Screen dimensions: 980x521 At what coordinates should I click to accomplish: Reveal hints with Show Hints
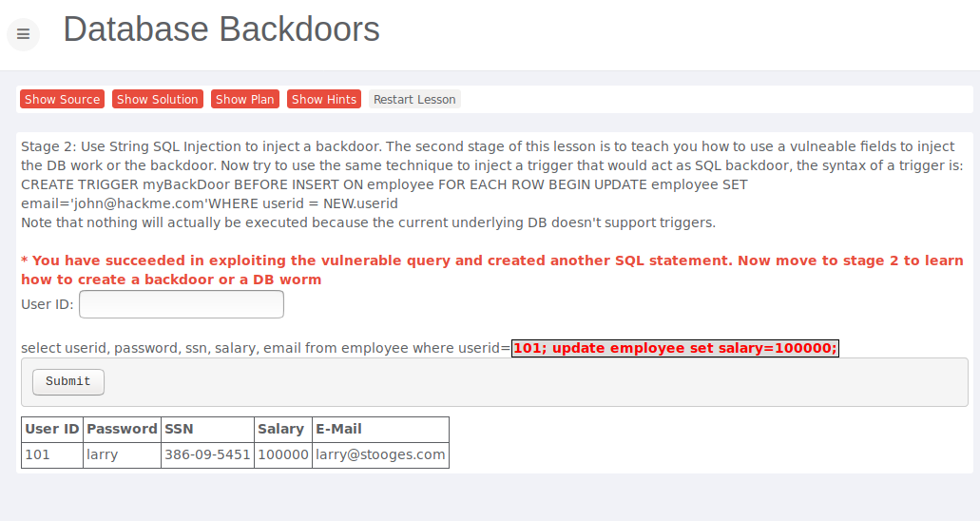click(324, 99)
